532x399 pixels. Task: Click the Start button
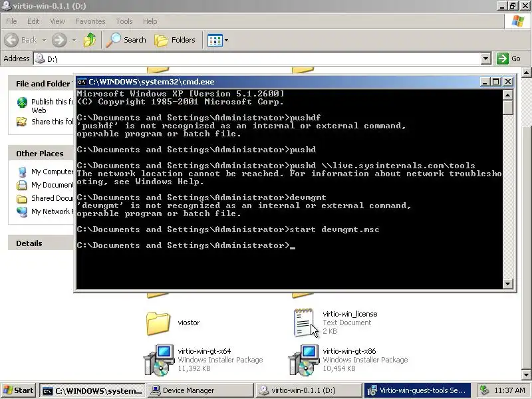(19, 390)
